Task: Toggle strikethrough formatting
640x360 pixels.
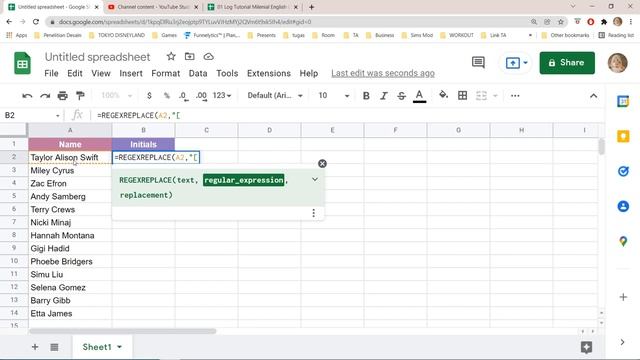Action: coord(401,96)
